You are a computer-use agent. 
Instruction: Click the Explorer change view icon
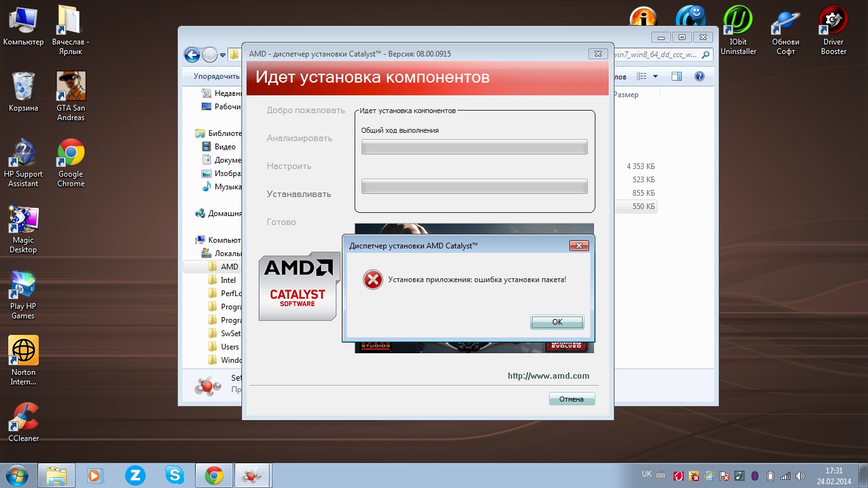642,76
